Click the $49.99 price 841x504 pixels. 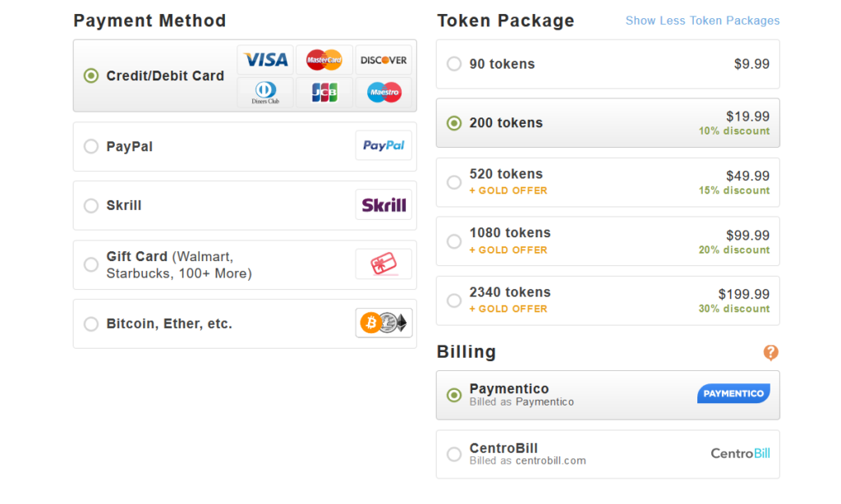[x=747, y=176]
